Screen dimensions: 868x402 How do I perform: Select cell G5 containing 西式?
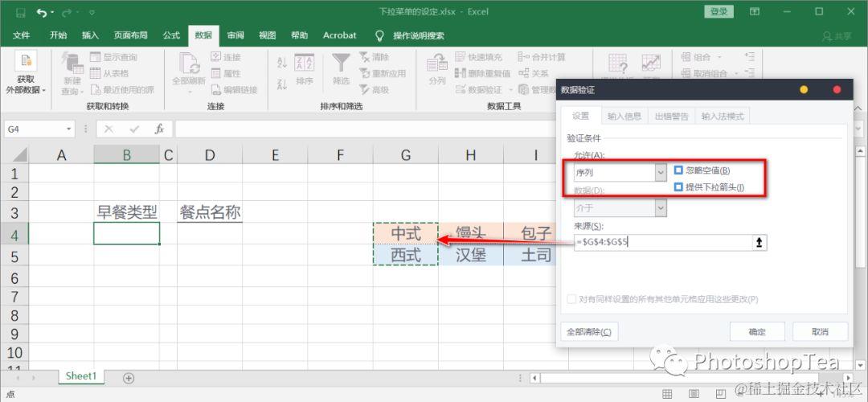[x=406, y=255]
